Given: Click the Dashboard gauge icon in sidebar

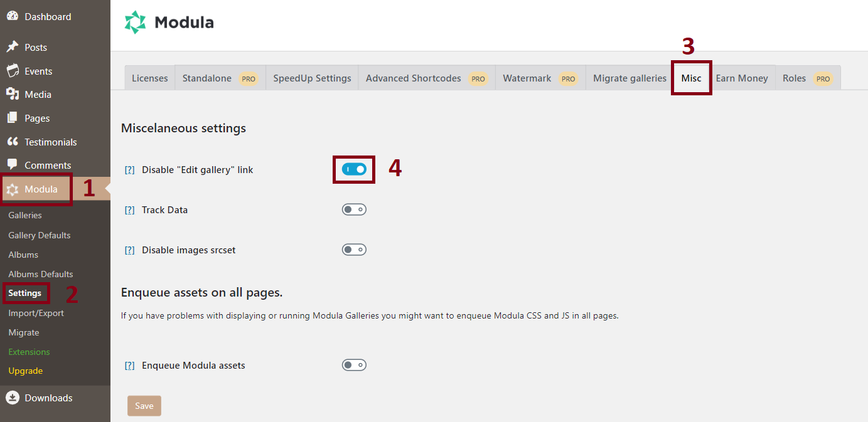Looking at the screenshot, I should point(13,16).
